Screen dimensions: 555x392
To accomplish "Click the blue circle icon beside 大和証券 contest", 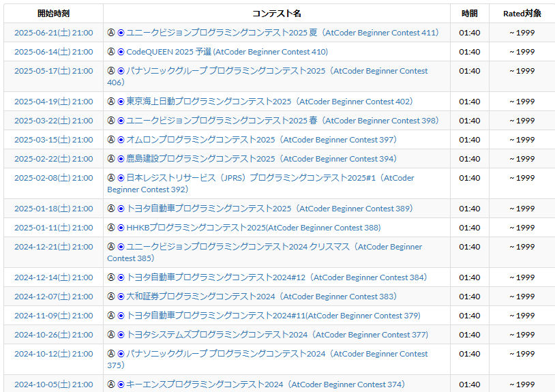I will coord(121,297).
